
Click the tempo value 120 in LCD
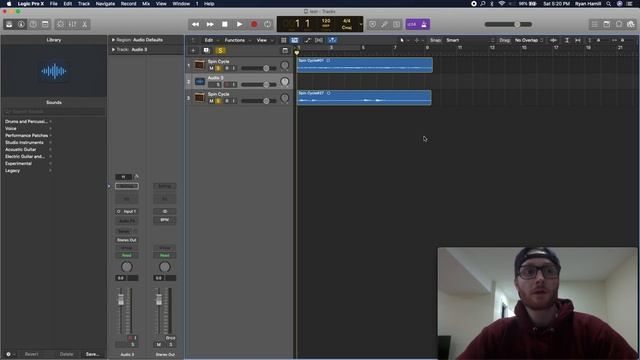coord(326,21)
